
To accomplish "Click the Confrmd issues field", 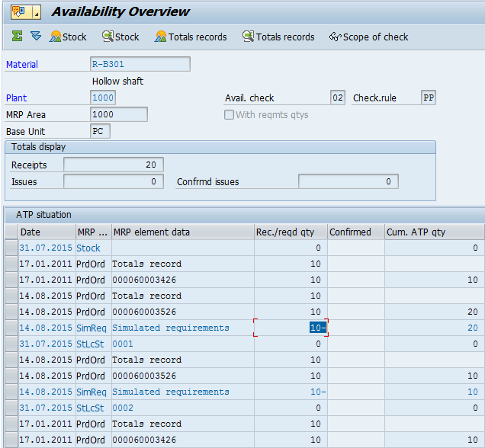I will click(x=348, y=181).
